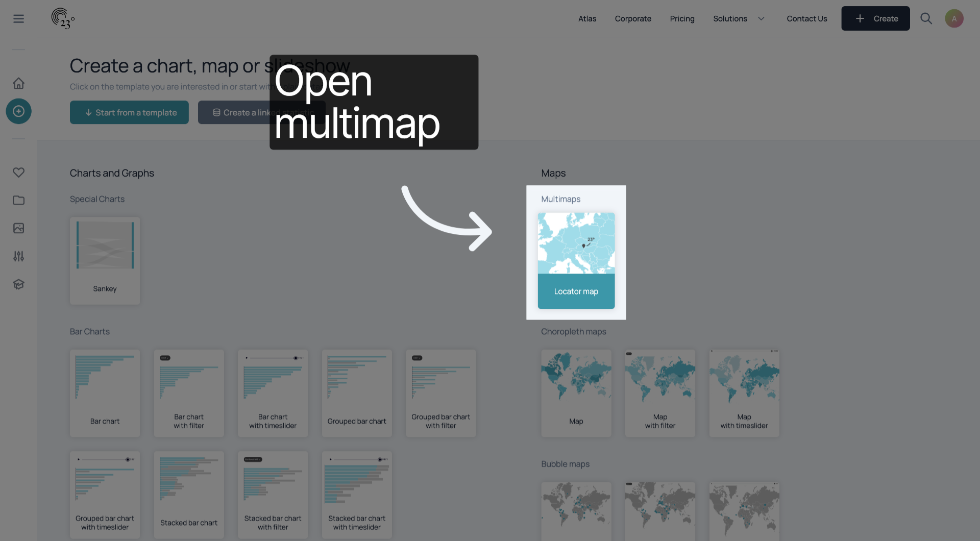Screen dimensions: 980x541
Task: Select the second Bubble maps template
Action: 660,511
